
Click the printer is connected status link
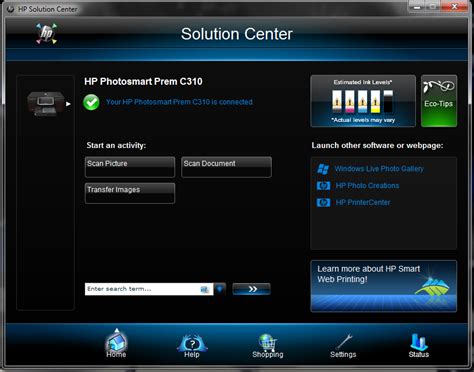pyautogui.click(x=179, y=102)
